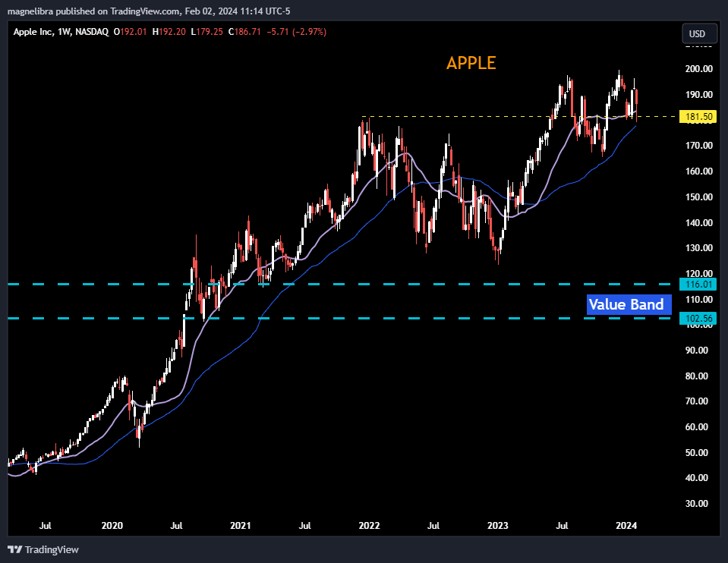Click the high value H192.20
This screenshot has height=563, width=728.
point(169,32)
